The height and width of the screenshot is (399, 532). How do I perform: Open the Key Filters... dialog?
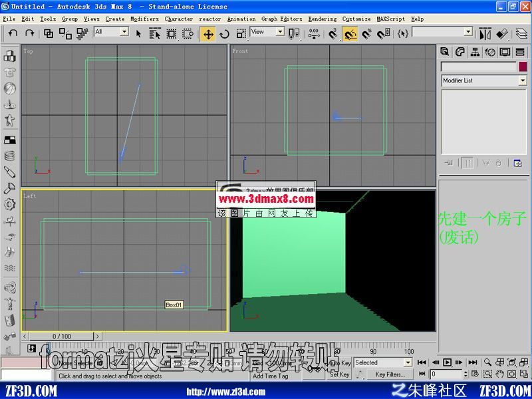click(x=390, y=374)
